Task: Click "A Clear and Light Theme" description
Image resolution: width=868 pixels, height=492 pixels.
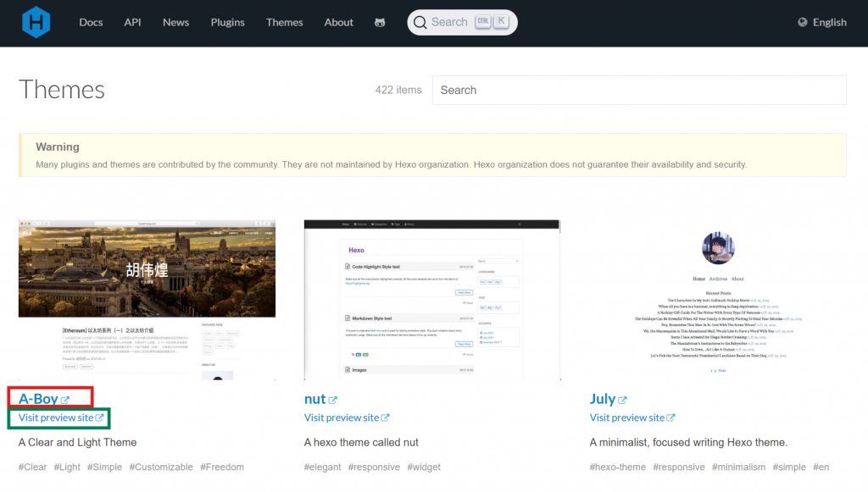Action: point(77,443)
